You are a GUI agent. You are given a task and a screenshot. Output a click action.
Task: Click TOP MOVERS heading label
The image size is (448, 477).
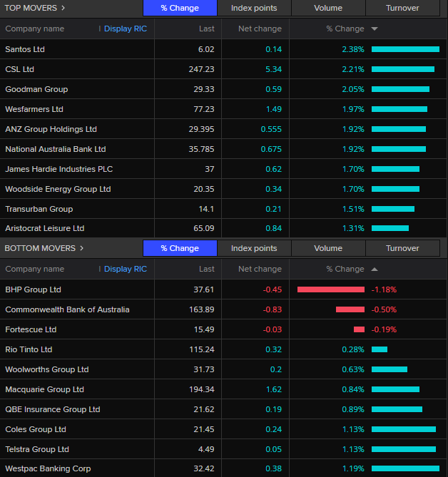point(31,8)
